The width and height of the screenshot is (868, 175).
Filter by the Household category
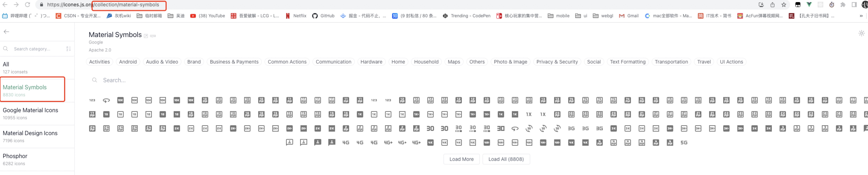pyautogui.click(x=426, y=62)
